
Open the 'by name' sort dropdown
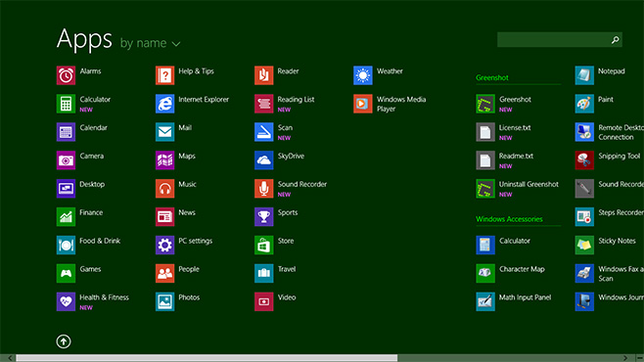pyautogui.click(x=151, y=43)
